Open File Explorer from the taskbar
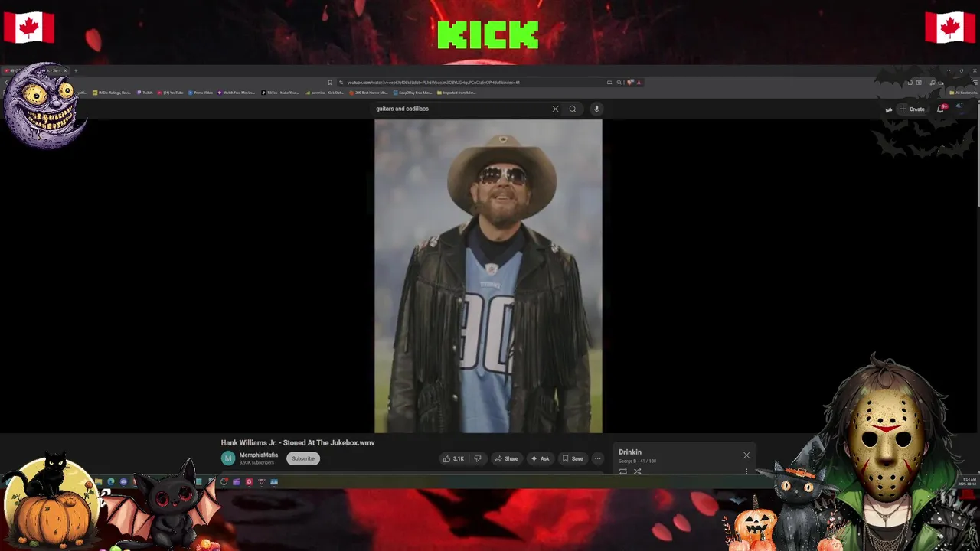The height and width of the screenshot is (551, 980). [99, 482]
